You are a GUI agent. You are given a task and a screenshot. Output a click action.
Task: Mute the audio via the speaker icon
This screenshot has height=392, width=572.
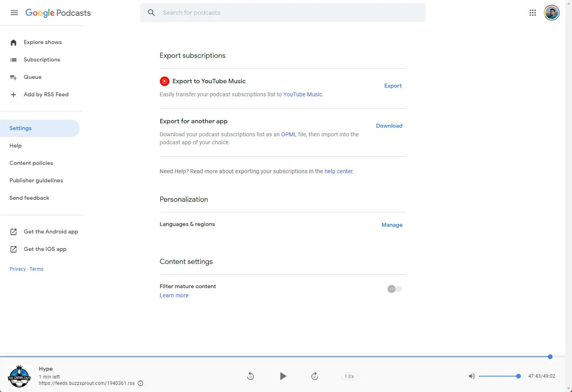click(472, 376)
